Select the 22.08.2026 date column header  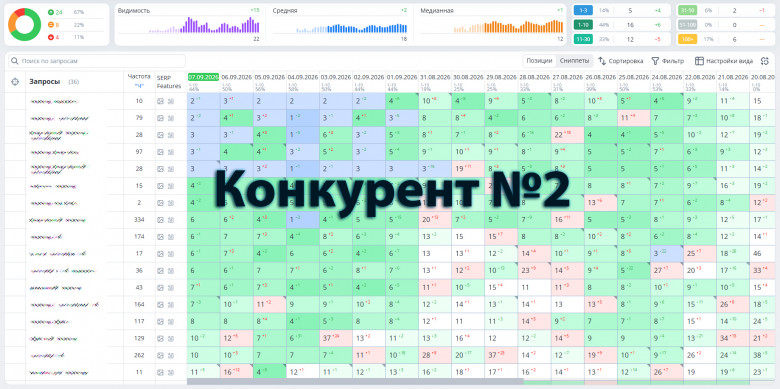coord(699,78)
